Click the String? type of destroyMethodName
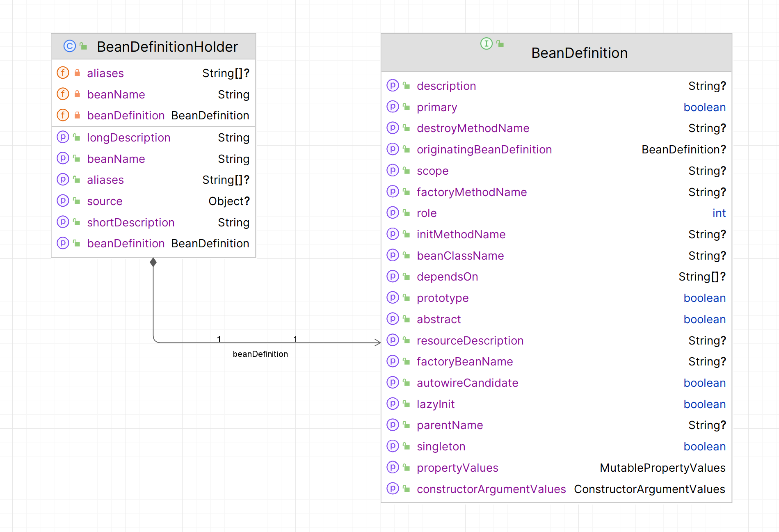The height and width of the screenshot is (532, 779). point(707,128)
